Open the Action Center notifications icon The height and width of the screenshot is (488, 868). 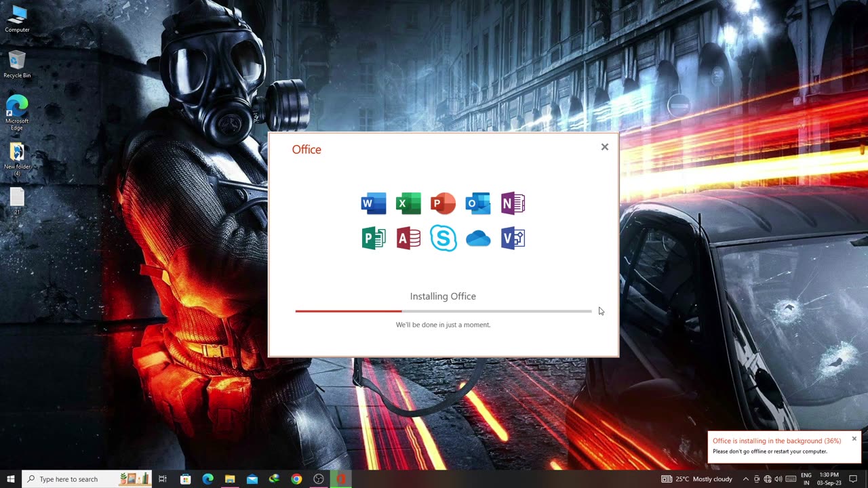853,479
